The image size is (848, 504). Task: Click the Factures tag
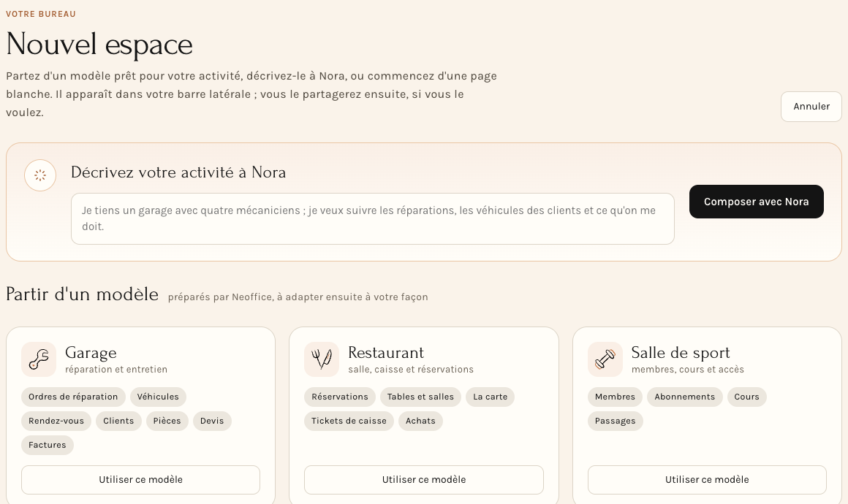click(x=48, y=445)
